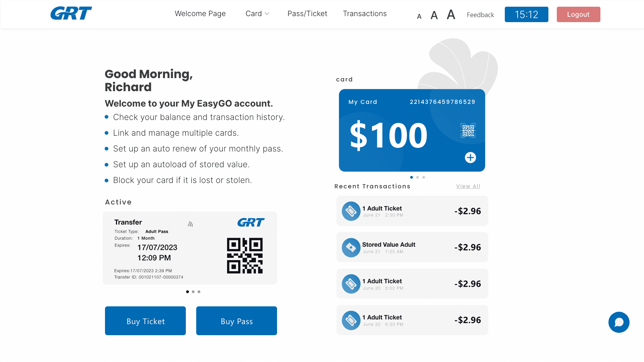The height and width of the screenshot is (362, 644).
Task: Open the chat bubble support icon
Action: point(619,322)
